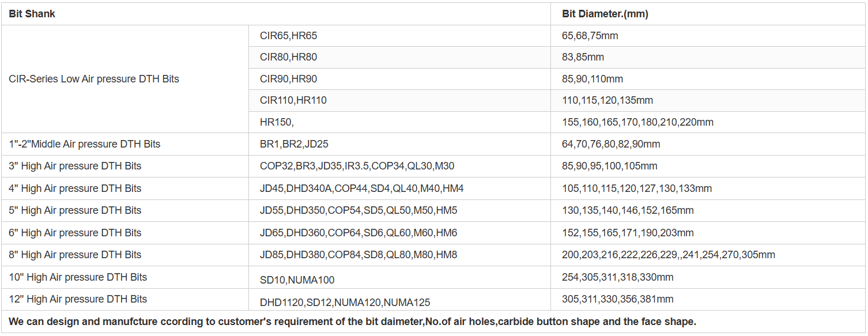Click the 6" High Air pressure row label
The width and height of the screenshot is (868, 336).
click(75, 233)
